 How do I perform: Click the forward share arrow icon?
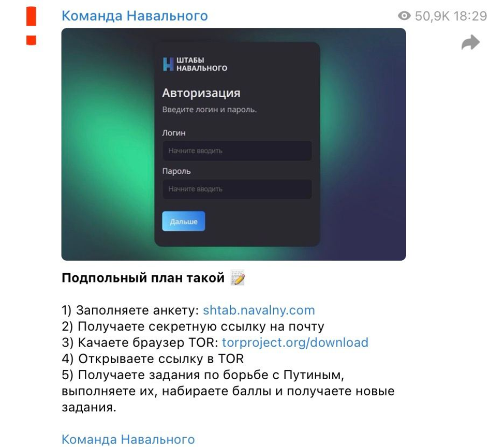tap(470, 42)
